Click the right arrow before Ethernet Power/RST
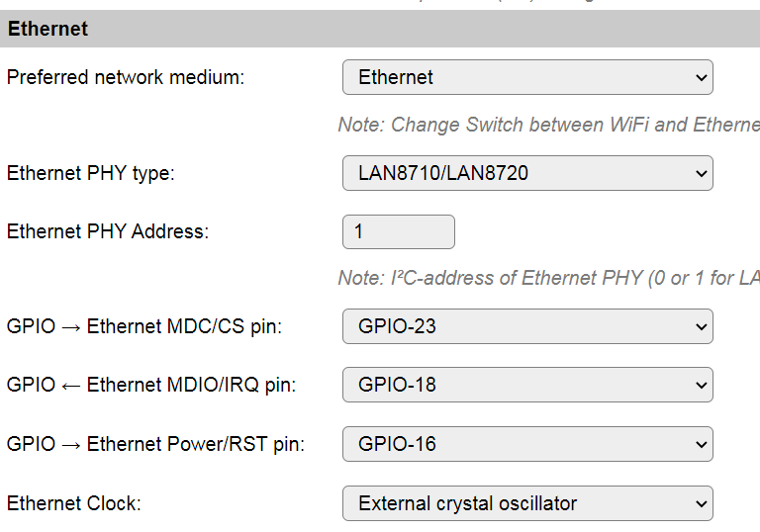Viewport: 760px width, 532px height. (71, 444)
